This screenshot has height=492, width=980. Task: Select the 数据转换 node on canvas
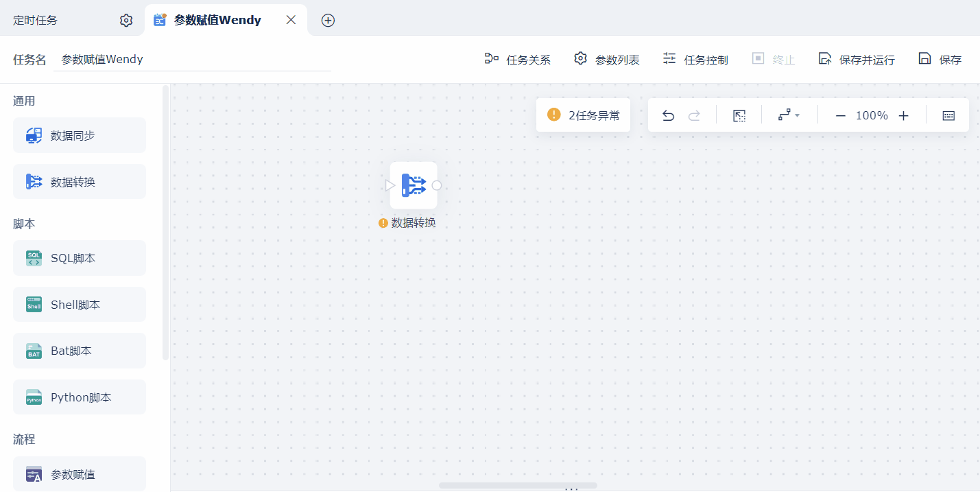[414, 185]
